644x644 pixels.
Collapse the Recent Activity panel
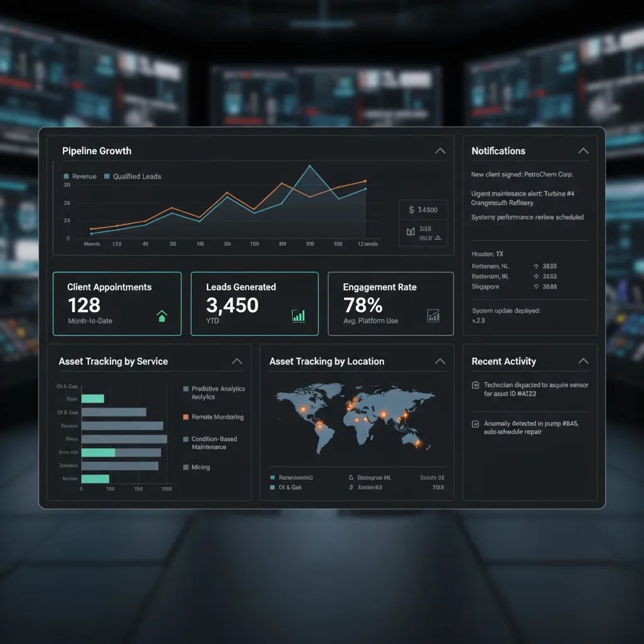pyautogui.click(x=584, y=361)
